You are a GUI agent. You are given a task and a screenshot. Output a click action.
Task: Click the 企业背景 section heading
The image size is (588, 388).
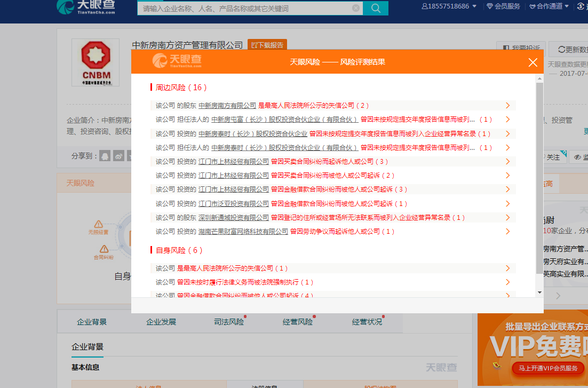pyautogui.click(x=88, y=347)
